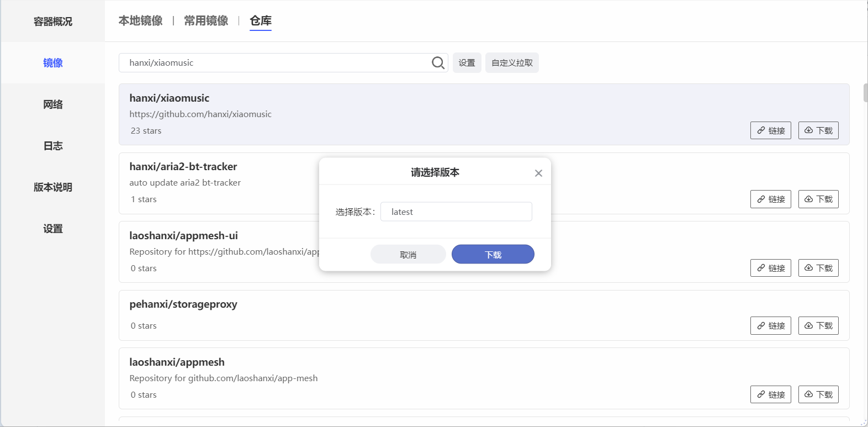Open 容器概况 in the sidebar
The height and width of the screenshot is (427, 868).
[x=53, y=22]
